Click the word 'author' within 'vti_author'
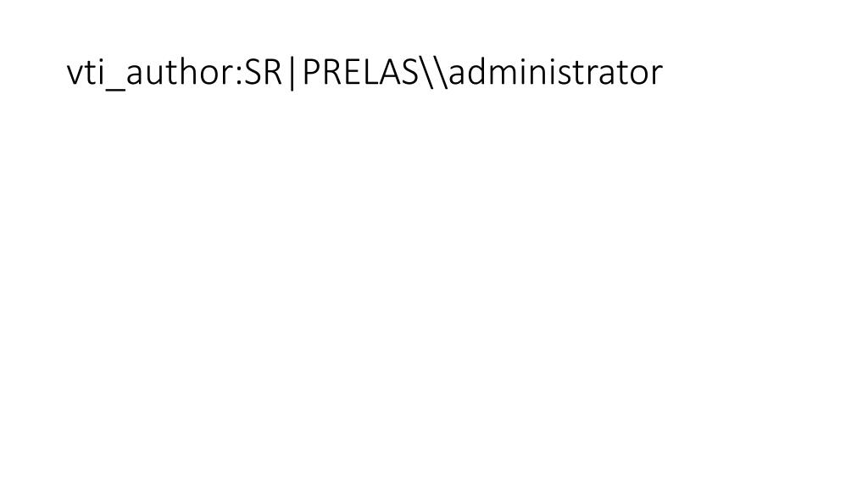This screenshot has height=488, width=868. pos(181,73)
